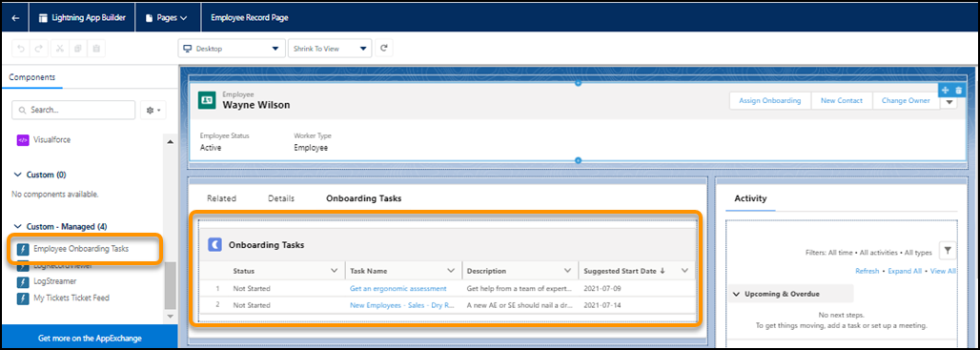Click the View All link
This screenshot has height=350, width=980.
click(x=943, y=271)
